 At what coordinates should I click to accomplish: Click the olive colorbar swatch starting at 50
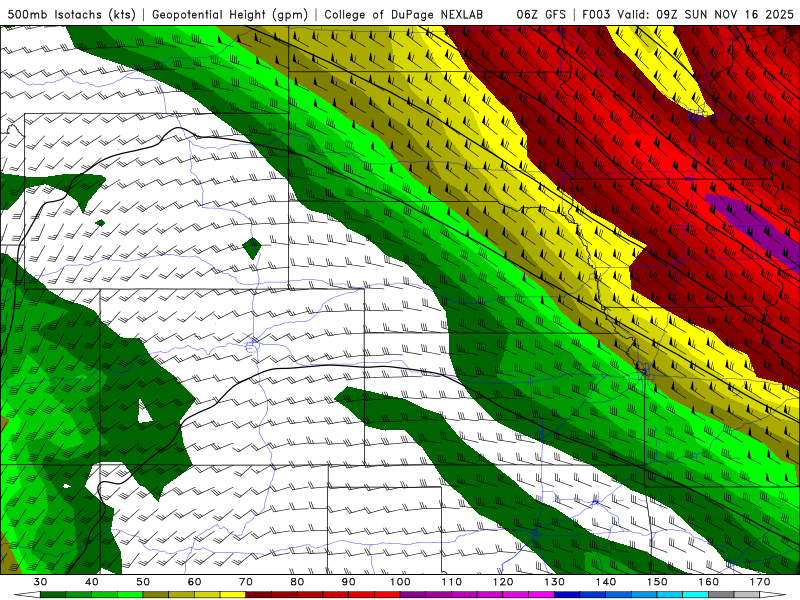(156, 595)
